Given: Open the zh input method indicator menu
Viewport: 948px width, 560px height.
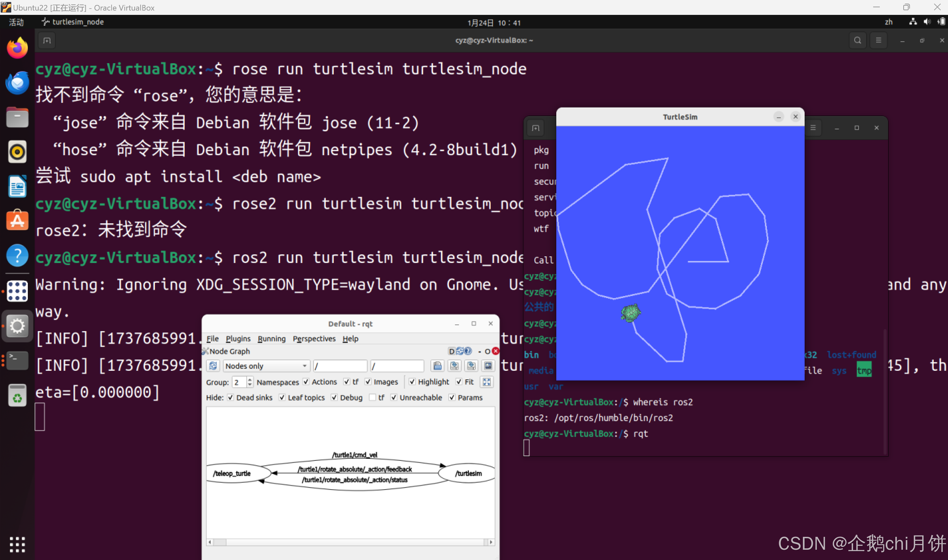Looking at the screenshot, I should [x=889, y=22].
